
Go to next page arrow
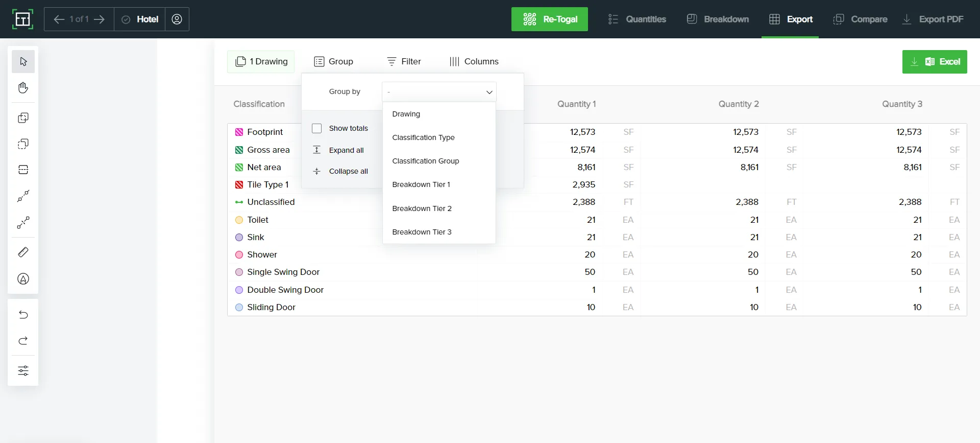(x=100, y=19)
